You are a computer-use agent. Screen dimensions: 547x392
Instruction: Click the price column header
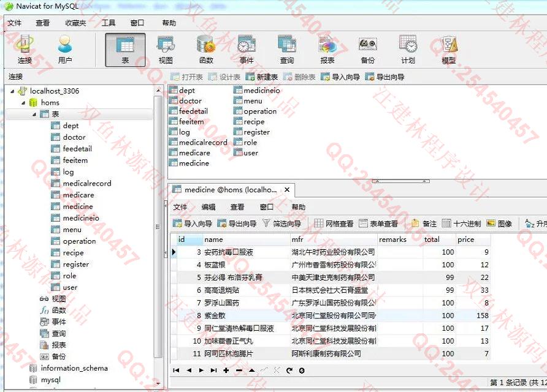point(473,239)
